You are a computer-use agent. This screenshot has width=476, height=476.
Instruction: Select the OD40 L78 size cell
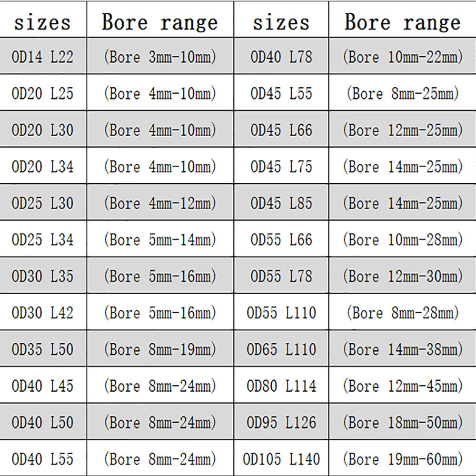[281, 56]
